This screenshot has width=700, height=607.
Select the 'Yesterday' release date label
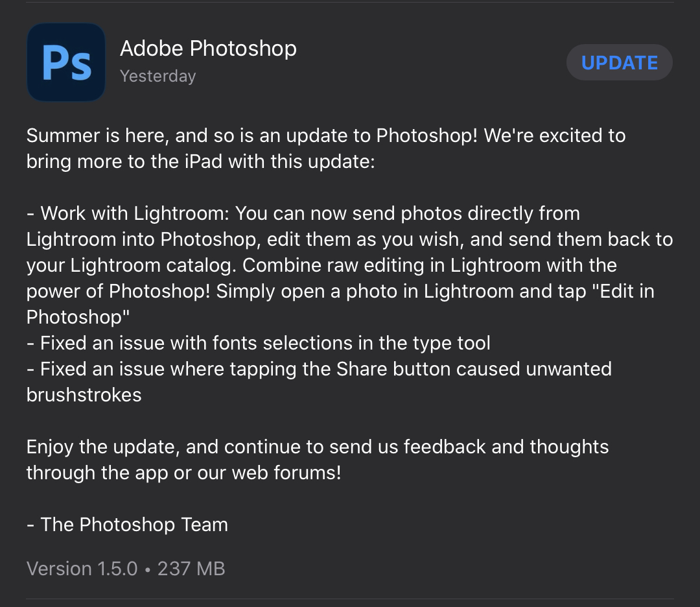click(x=157, y=76)
